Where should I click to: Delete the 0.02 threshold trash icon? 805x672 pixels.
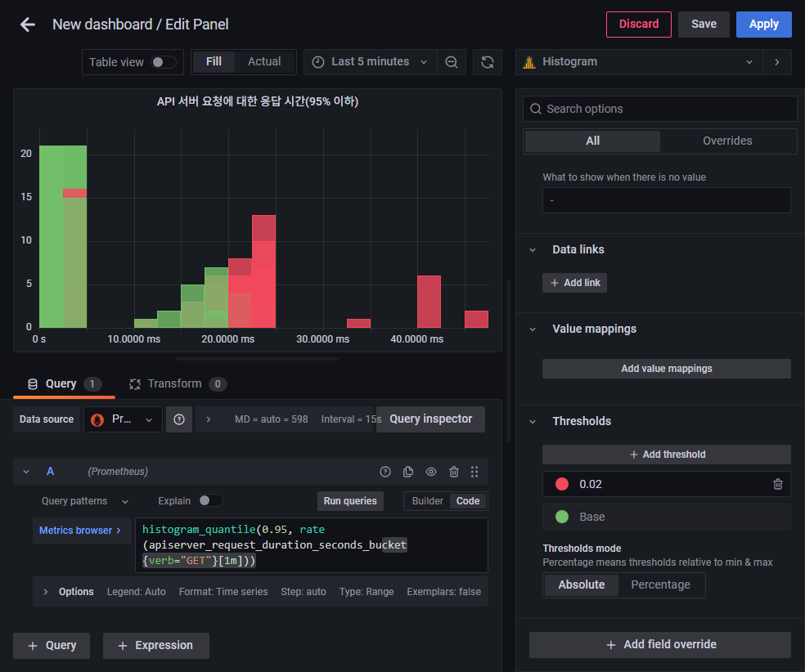(778, 484)
